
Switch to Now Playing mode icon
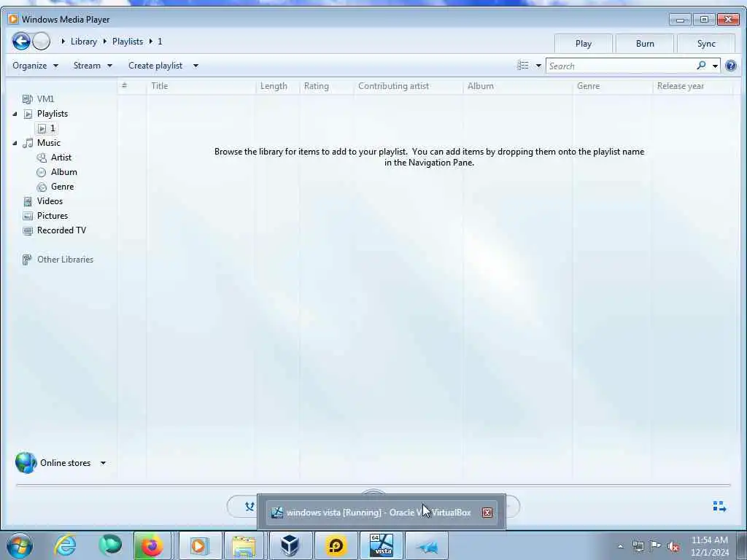click(x=719, y=506)
